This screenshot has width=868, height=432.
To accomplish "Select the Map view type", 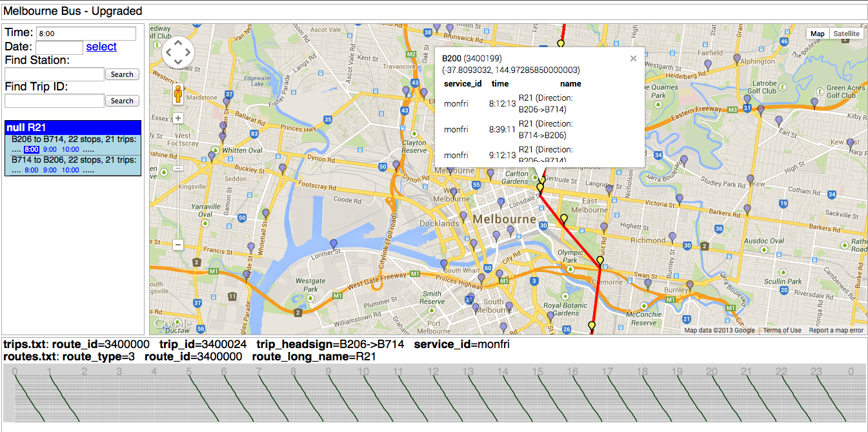I will click(818, 34).
